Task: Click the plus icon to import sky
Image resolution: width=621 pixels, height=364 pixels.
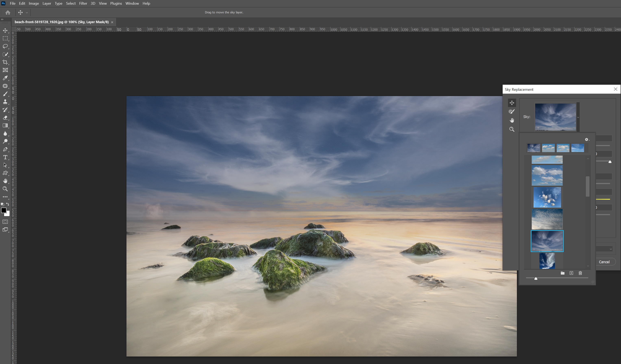Action: 571,273
